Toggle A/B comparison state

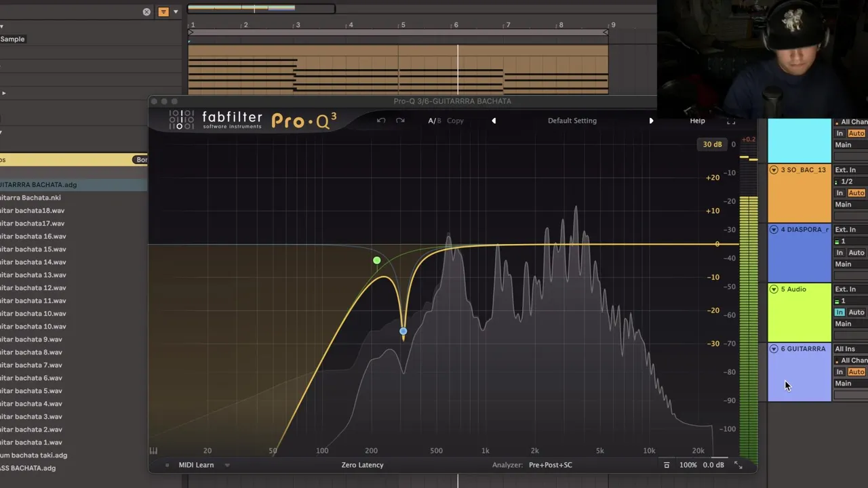(434, 121)
